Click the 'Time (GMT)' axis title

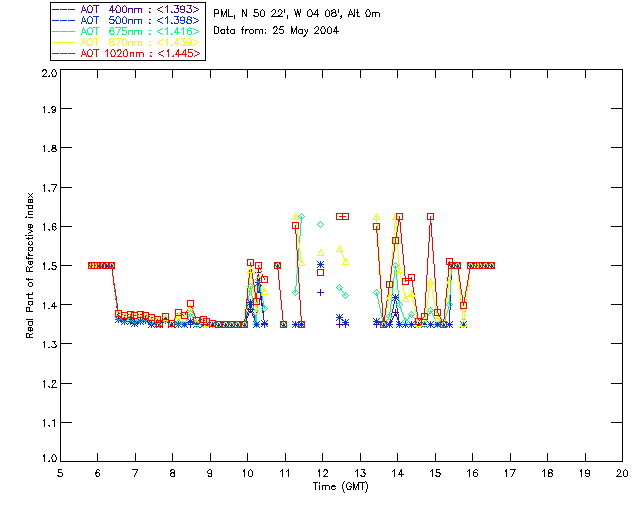[x=341, y=486]
